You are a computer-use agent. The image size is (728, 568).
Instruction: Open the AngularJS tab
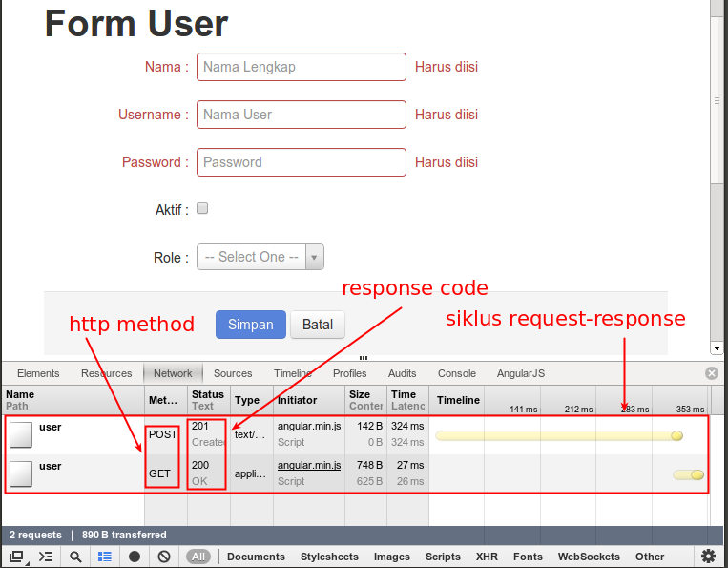[x=522, y=373]
